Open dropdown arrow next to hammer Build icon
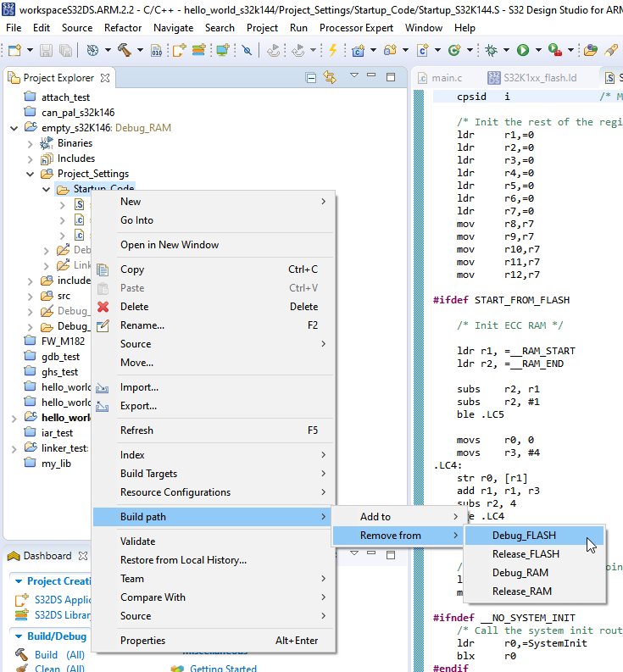This screenshot has height=672, width=623. tap(140, 50)
